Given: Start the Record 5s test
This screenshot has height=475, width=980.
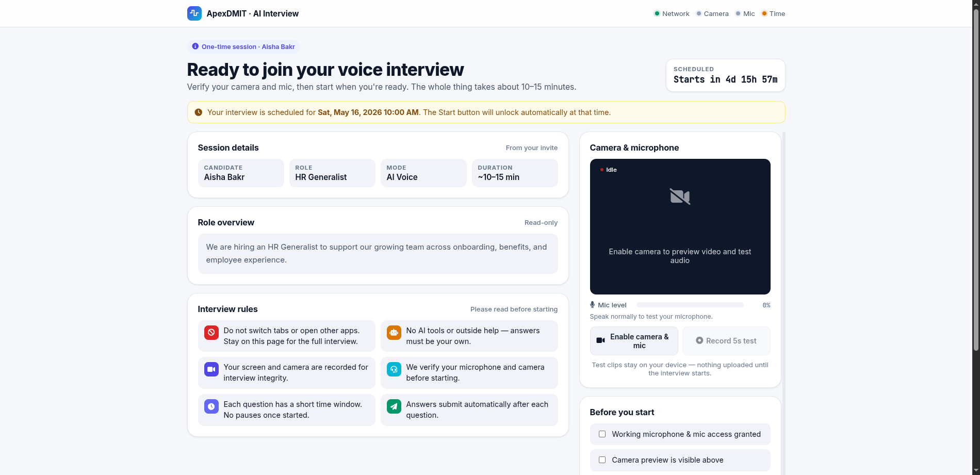Looking at the screenshot, I should [x=726, y=341].
